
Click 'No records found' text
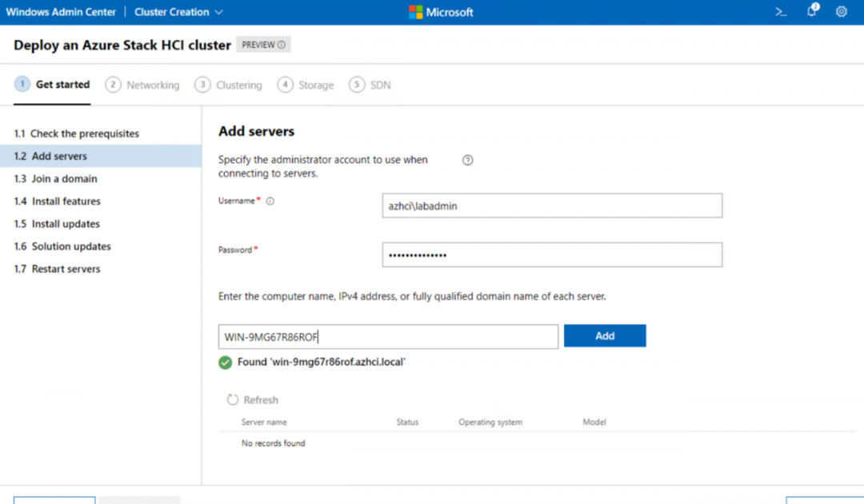(x=274, y=443)
